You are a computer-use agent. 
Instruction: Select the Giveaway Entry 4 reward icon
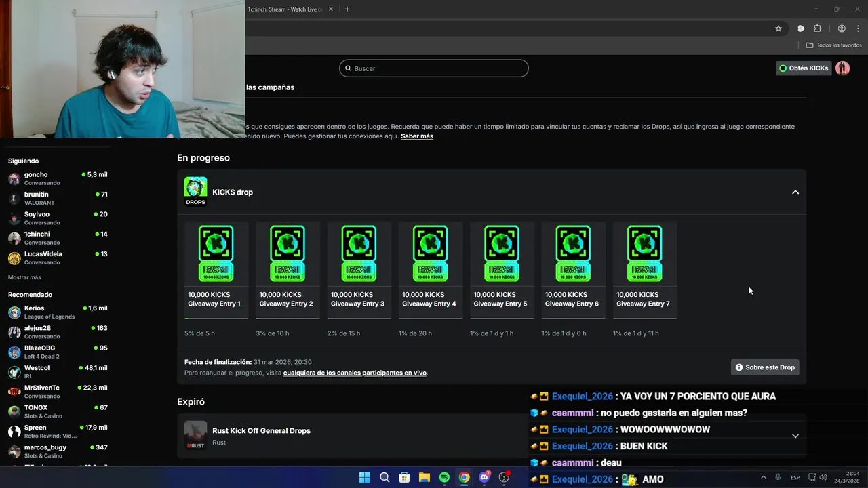[430, 253]
